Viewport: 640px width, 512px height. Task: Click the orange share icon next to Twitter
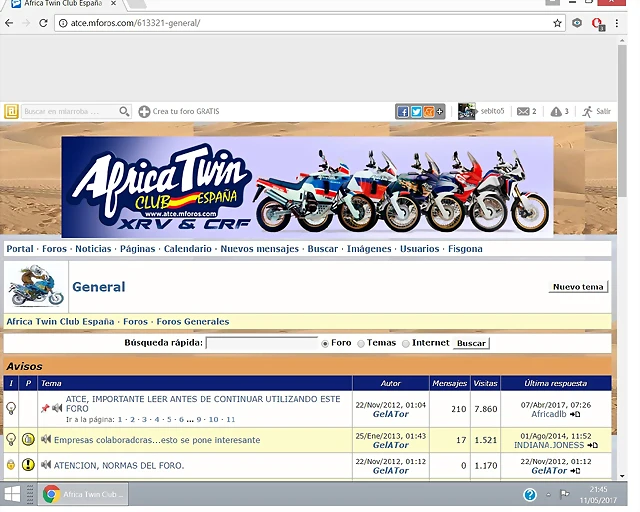[x=429, y=111]
